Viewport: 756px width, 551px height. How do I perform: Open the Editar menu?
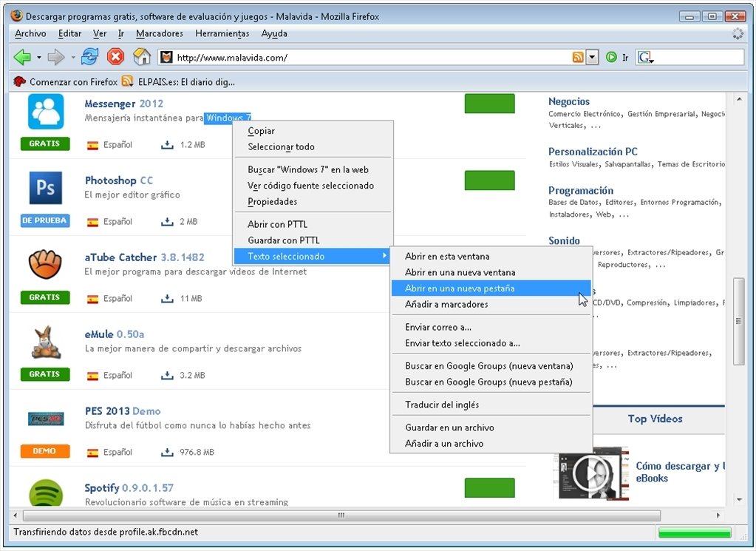(x=70, y=33)
